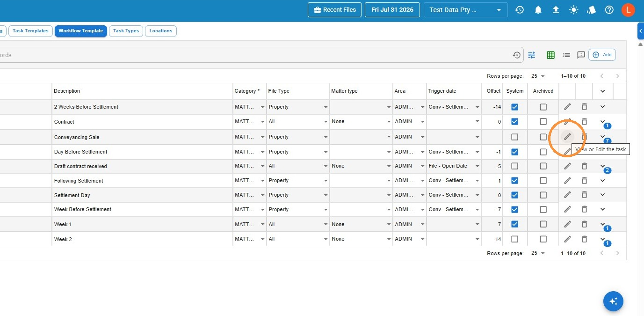The width and height of the screenshot is (644, 316).
Task: Click the Week Before Settlement description cell
Action: (x=142, y=209)
